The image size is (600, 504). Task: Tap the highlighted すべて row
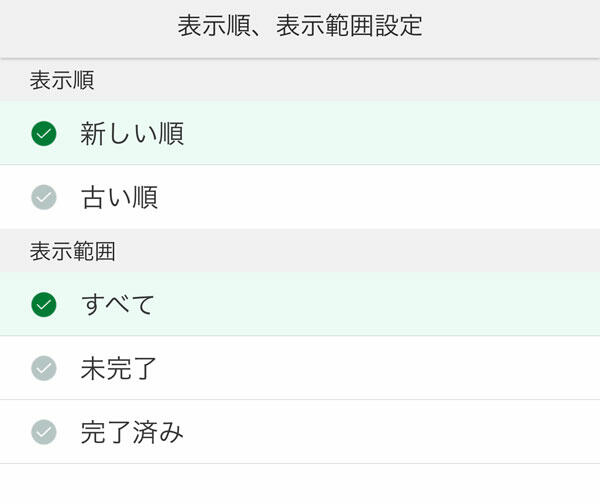300,304
